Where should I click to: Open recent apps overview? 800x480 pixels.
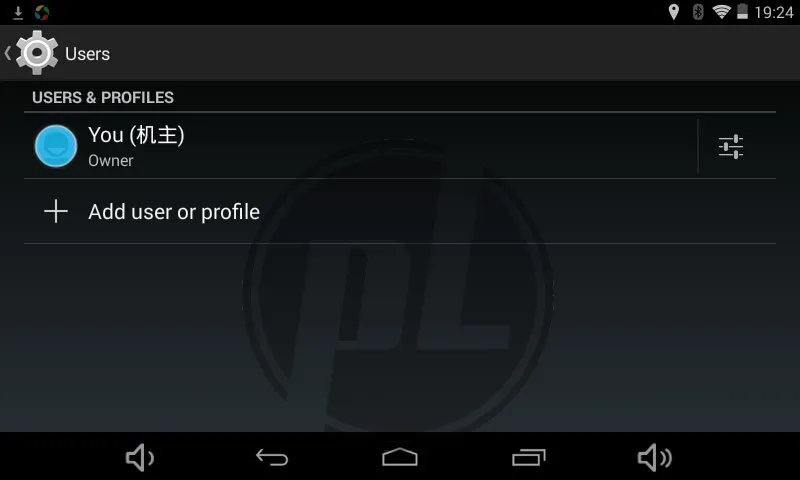529,457
